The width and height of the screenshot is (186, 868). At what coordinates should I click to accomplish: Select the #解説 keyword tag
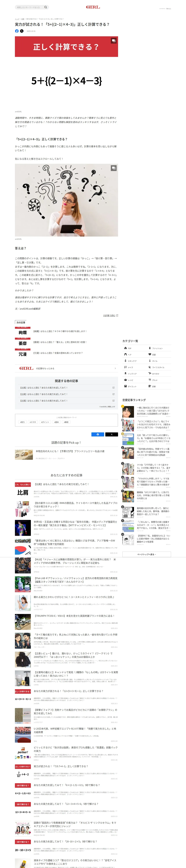[66, 422]
